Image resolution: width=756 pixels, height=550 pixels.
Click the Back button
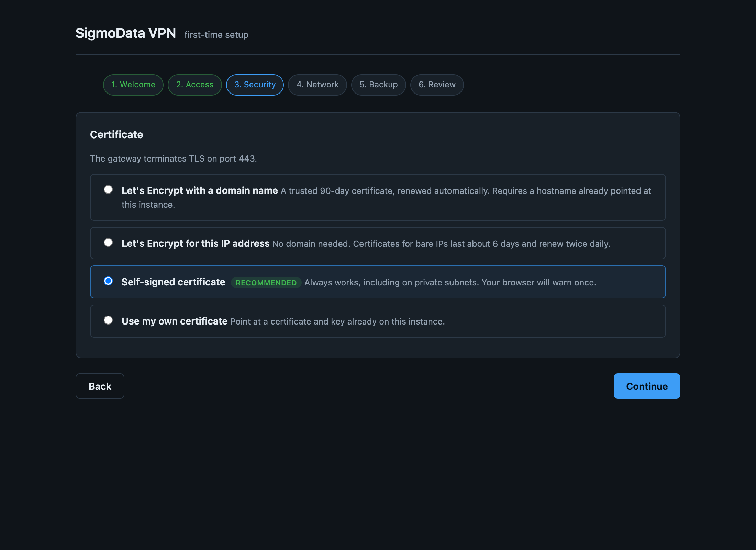pyautogui.click(x=100, y=386)
